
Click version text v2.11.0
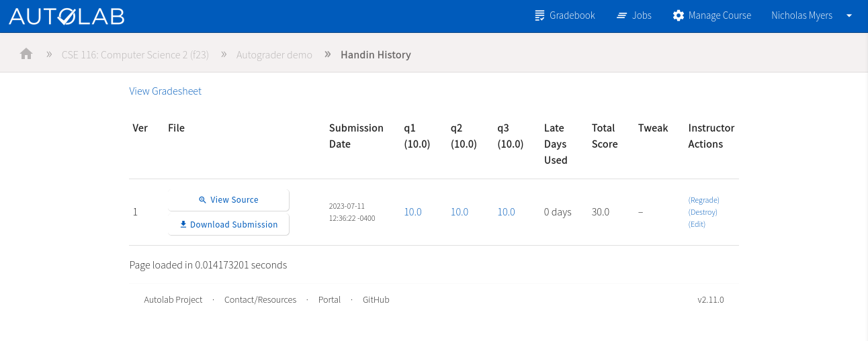(x=711, y=299)
